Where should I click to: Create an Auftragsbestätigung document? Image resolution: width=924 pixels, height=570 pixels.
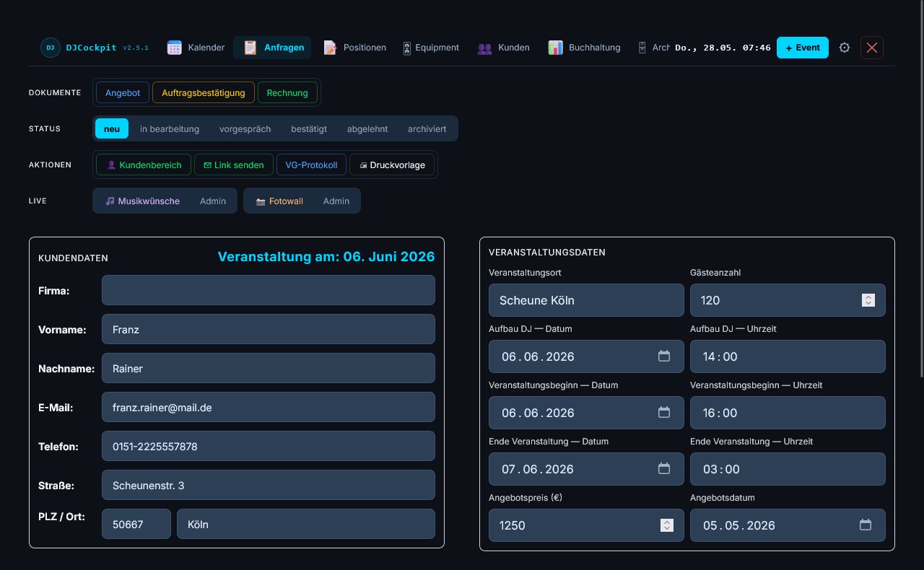204,92
